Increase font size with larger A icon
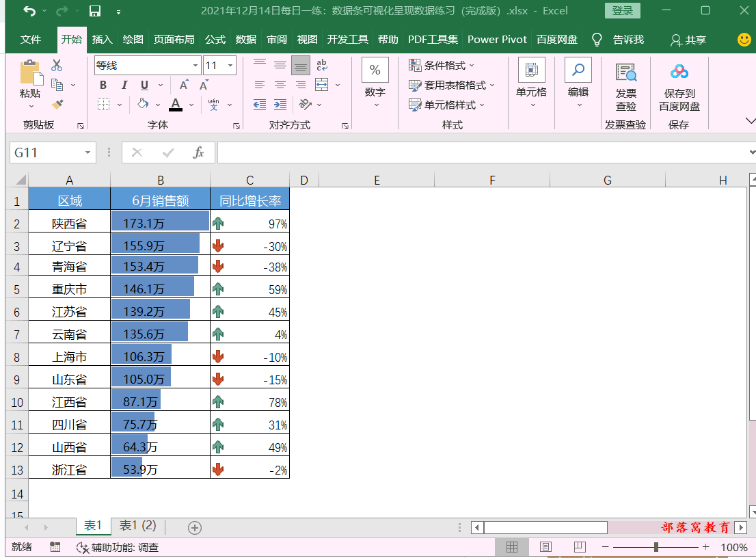The image size is (756, 558). [x=184, y=85]
